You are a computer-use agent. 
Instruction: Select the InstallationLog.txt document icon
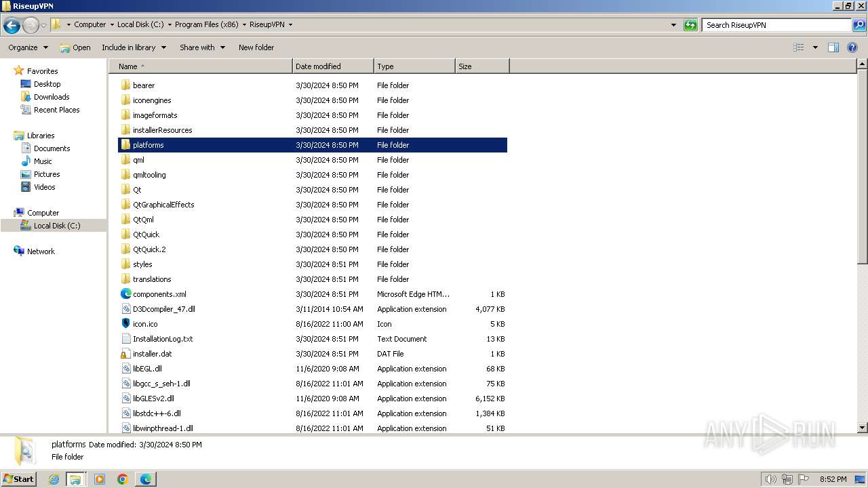click(x=125, y=339)
